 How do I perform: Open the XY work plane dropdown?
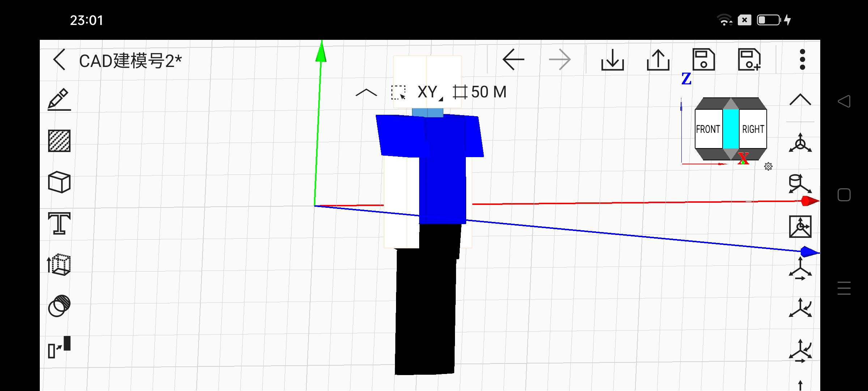click(x=430, y=92)
